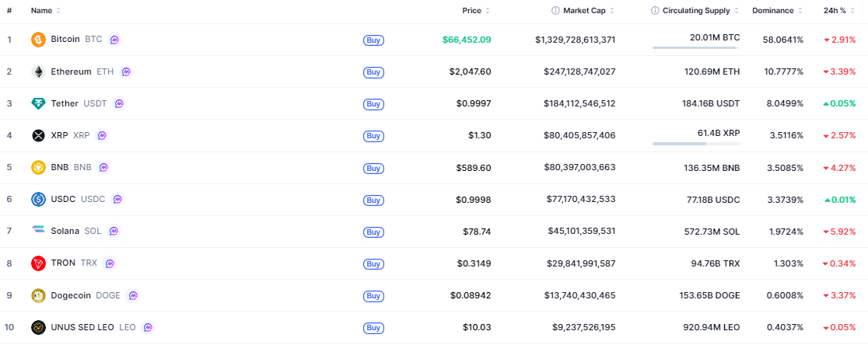The image size is (868, 345).
Task: Click the Bitcoin logo icon
Action: tap(38, 40)
